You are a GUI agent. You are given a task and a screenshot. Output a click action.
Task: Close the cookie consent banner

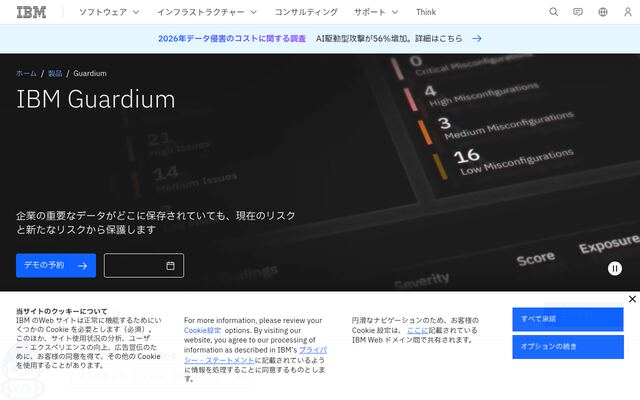(632, 299)
